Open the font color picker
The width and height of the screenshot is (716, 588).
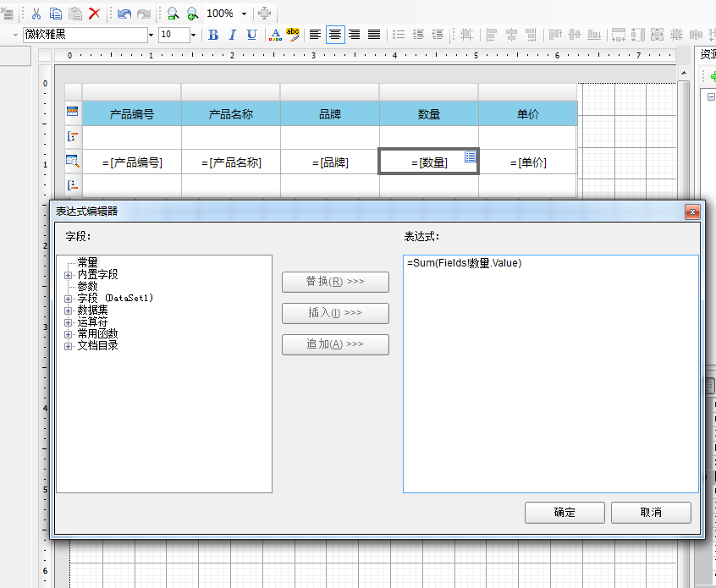click(x=275, y=35)
